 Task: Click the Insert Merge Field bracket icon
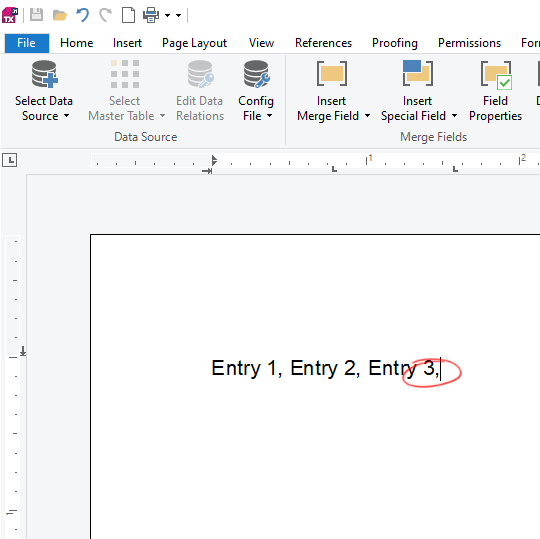pos(332,73)
